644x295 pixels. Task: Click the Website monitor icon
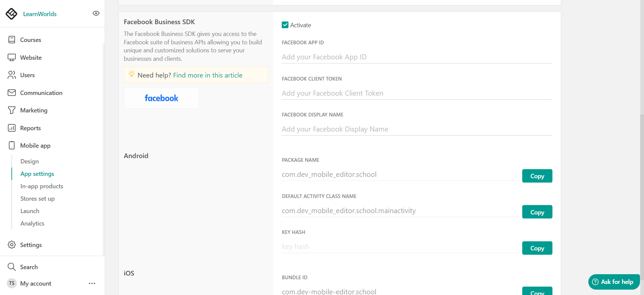12,57
